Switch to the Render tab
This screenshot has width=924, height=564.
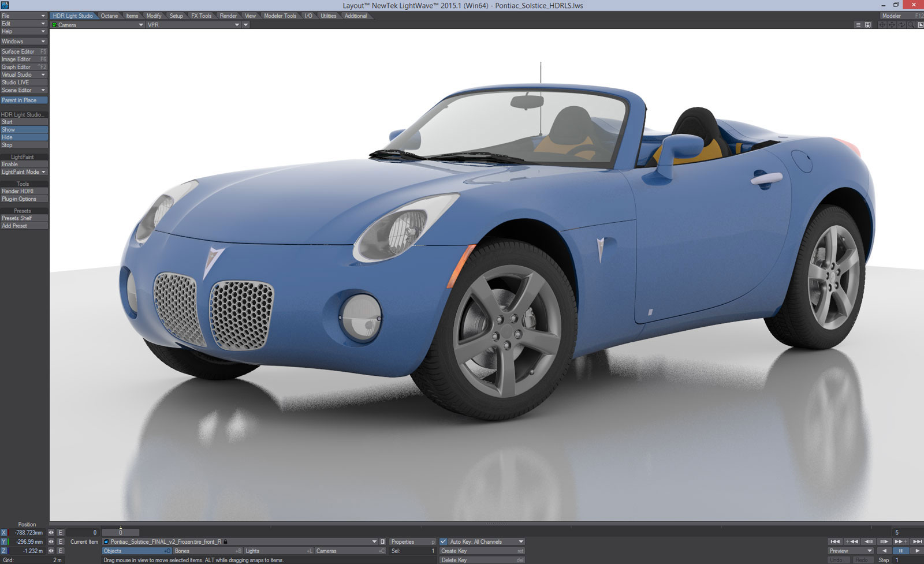[228, 16]
